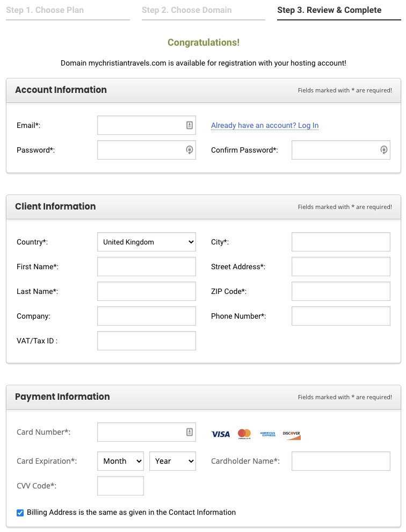Screen dimensions: 406x532
Task: Select the Phone Number input field
Action: tap(341, 316)
